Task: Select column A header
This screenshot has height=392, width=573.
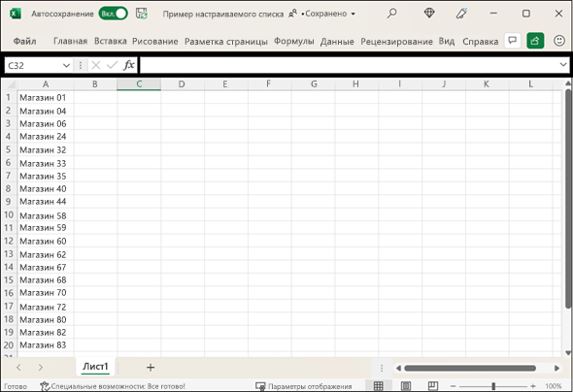Action: pos(46,84)
